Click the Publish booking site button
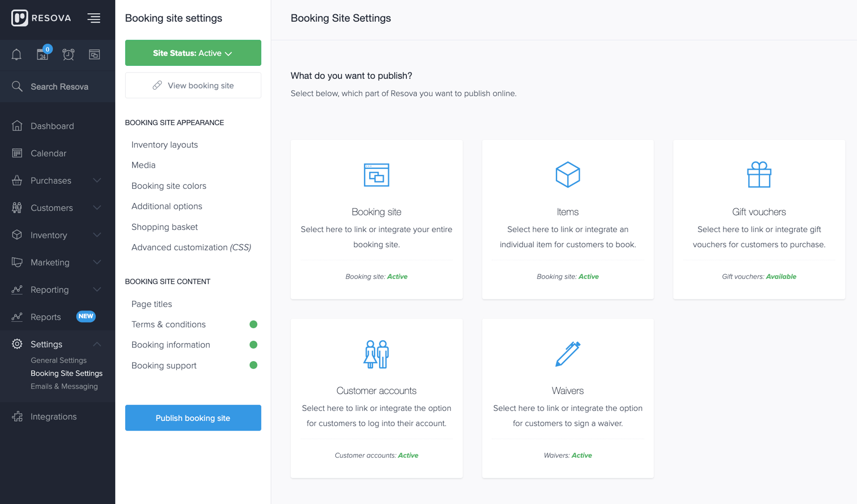Screen dimensions: 857x504 (193, 418)
